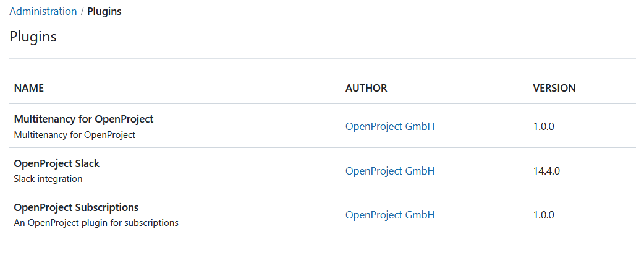Open OpenProject GmbH link in Subscriptions row
Viewport: 644px width, 255px height.
pyautogui.click(x=390, y=215)
